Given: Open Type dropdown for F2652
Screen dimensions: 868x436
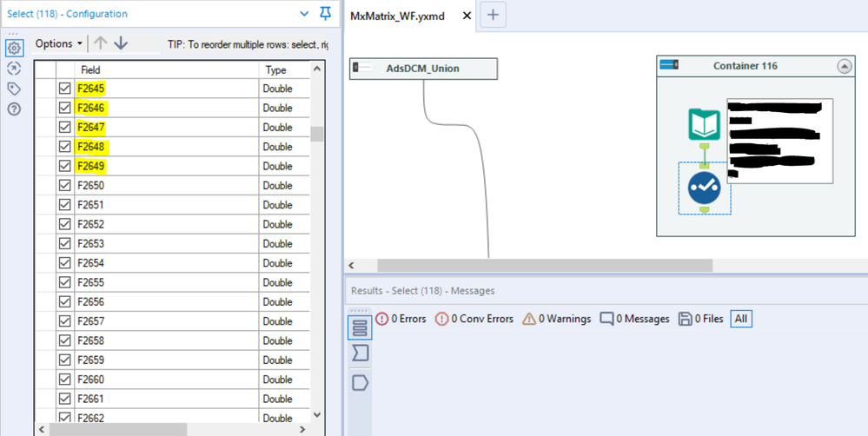Looking at the screenshot, I should [x=284, y=224].
